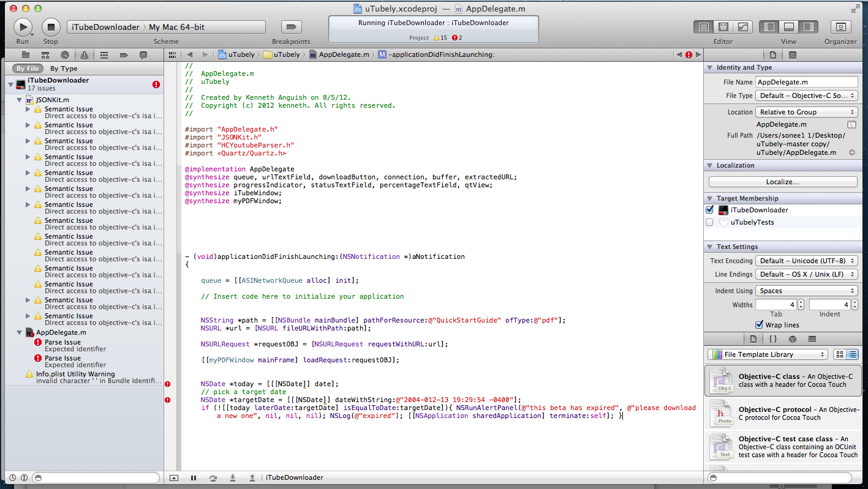
Task: Open the Project navigator folder icon
Action: (25, 54)
